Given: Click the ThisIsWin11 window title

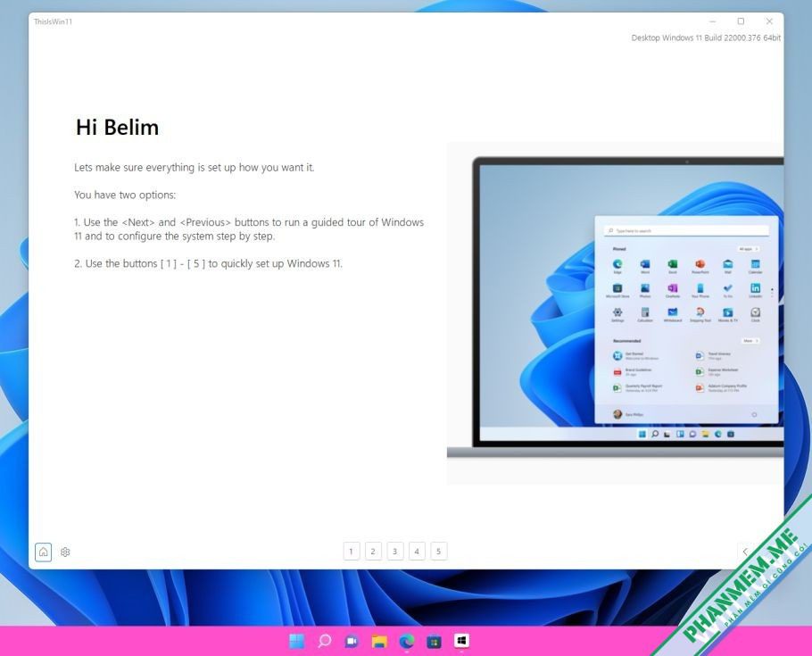Looking at the screenshot, I should (53, 21).
